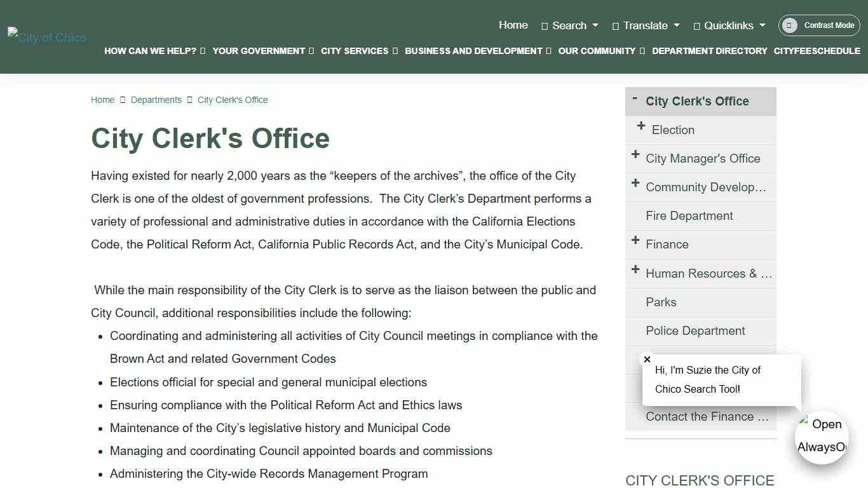This screenshot has width=868, height=488.
Task: Click the breadcrumb separator icon after Home
Action: coord(123,100)
